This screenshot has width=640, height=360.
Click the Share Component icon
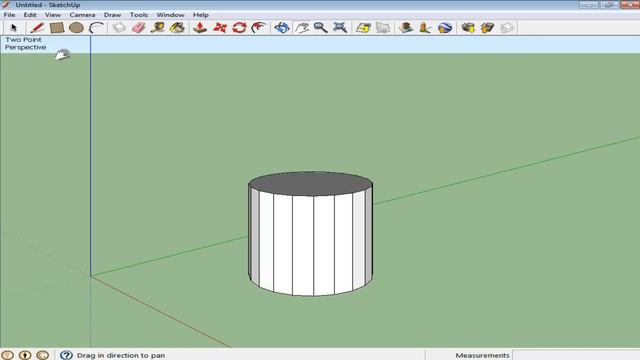pyautogui.click(x=507, y=28)
